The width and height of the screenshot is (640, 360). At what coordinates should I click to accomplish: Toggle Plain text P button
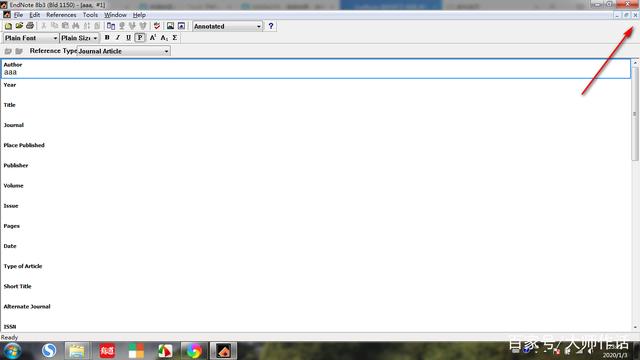coord(140,38)
